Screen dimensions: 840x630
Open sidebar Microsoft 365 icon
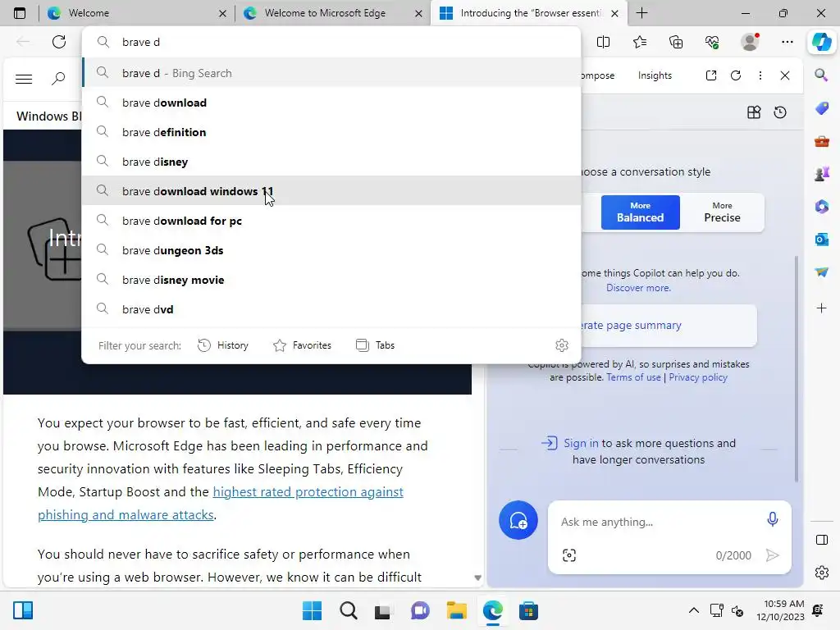tap(822, 207)
